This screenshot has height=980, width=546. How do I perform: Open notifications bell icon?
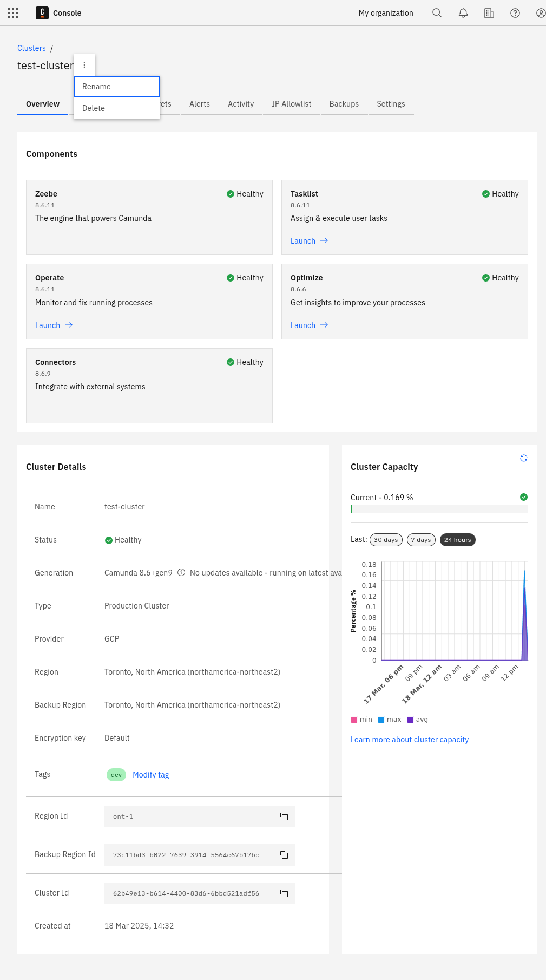463,13
